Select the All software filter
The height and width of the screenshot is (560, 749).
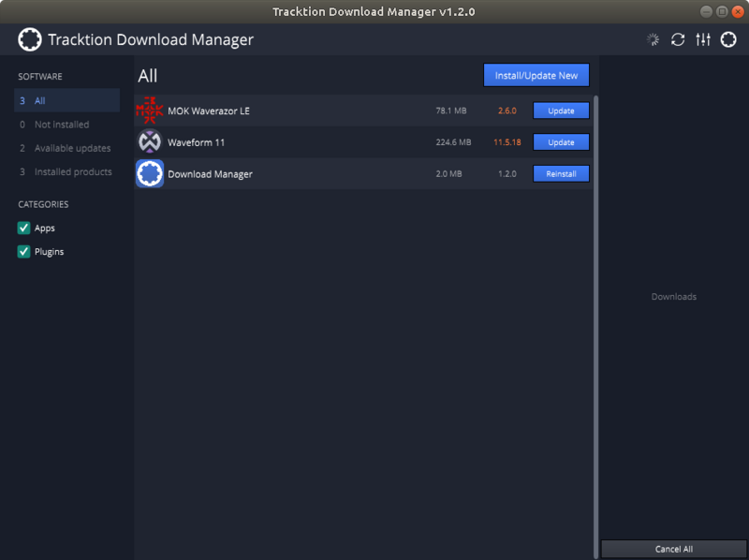pos(38,100)
